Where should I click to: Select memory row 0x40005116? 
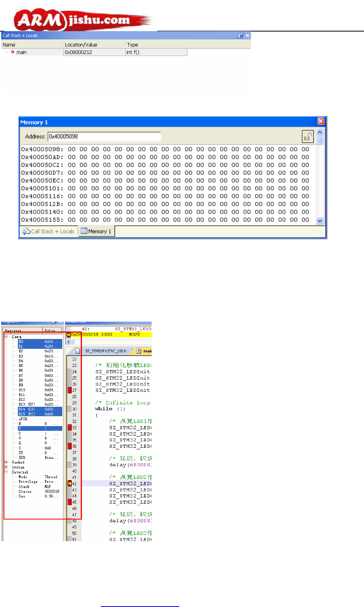click(x=165, y=196)
